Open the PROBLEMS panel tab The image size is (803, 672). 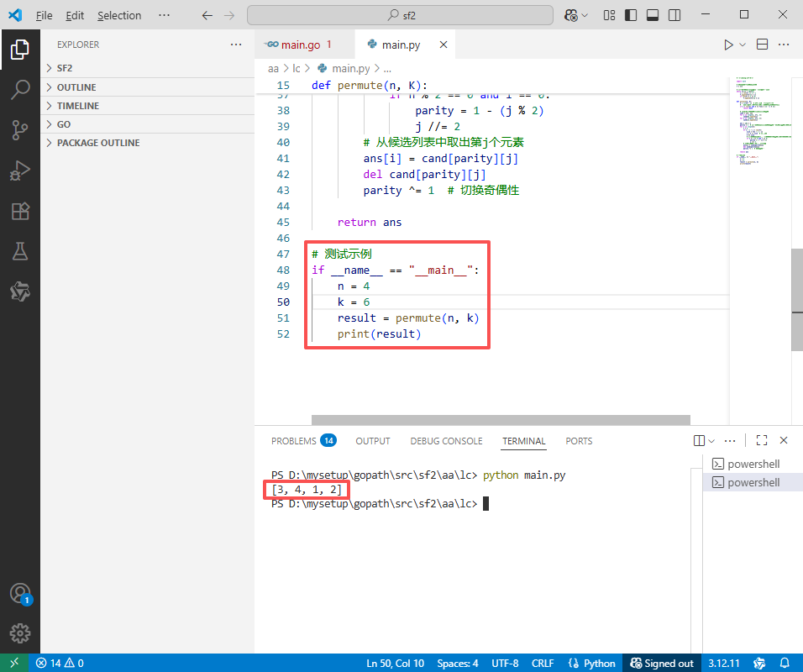point(303,441)
